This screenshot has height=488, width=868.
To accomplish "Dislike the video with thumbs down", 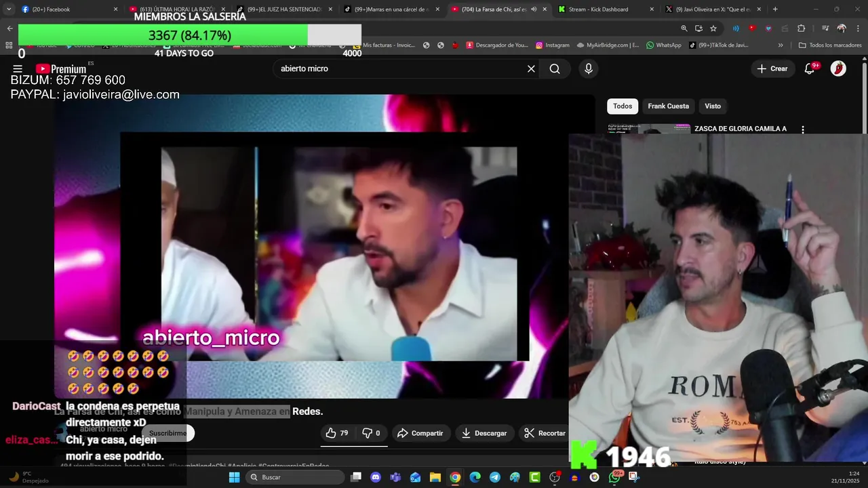I will pyautogui.click(x=372, y=433).
